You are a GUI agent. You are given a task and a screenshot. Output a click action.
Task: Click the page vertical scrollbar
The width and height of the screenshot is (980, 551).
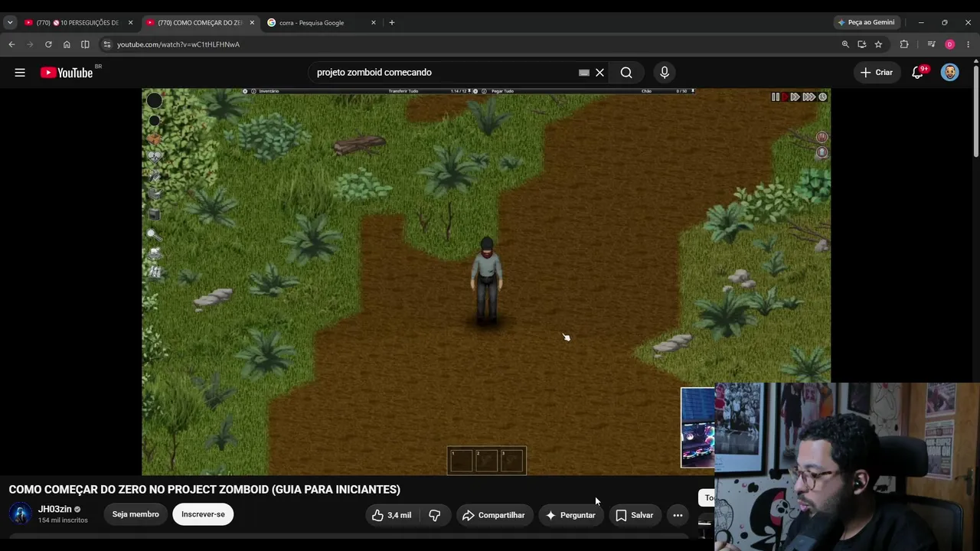point(976,111)
